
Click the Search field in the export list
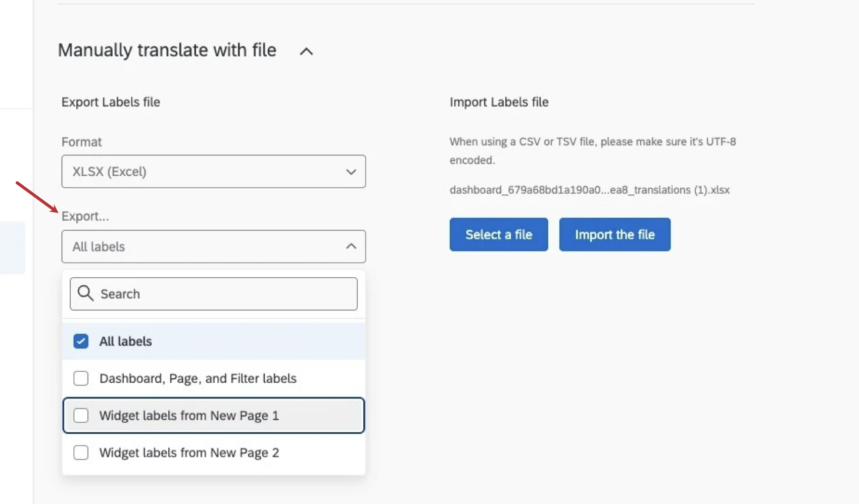click(214, 294)
